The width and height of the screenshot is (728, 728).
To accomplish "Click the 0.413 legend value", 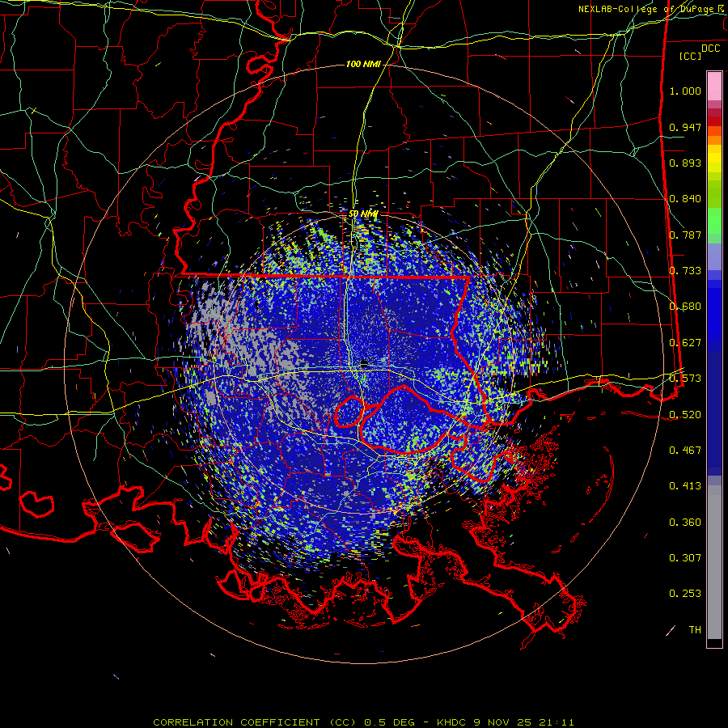I will pos(685,486).
